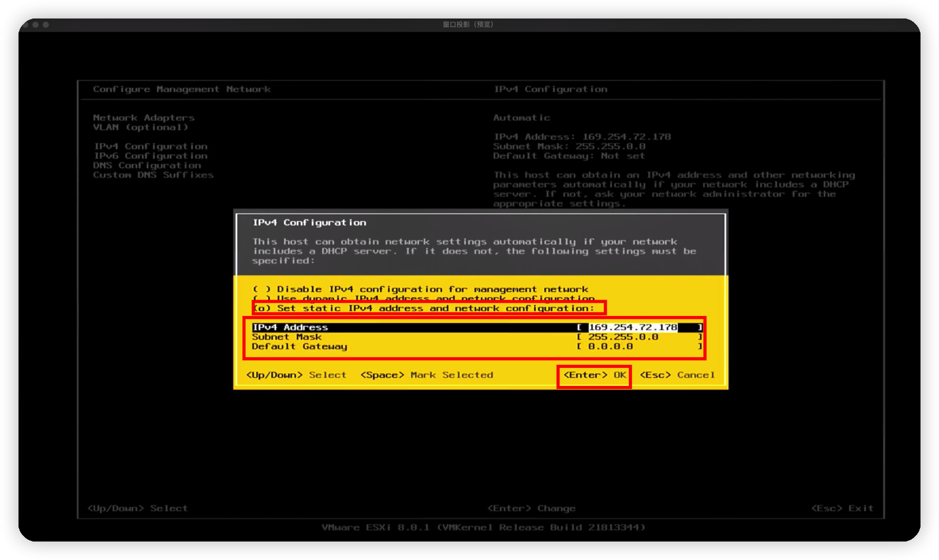Viewport: 939px width, 560px height.
Task: Confirm dialog with <Enter> OK
Action: tap(595, 375)
